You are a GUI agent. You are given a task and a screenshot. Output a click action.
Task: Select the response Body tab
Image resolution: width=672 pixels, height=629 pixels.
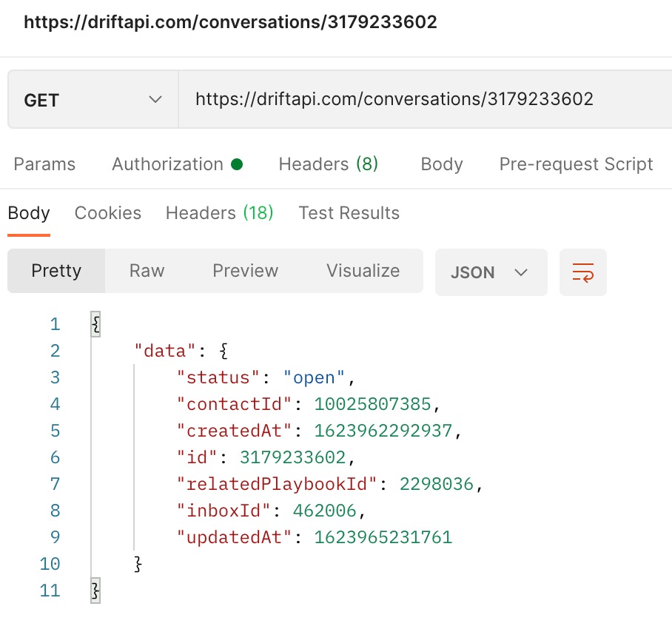click(29, 213)
